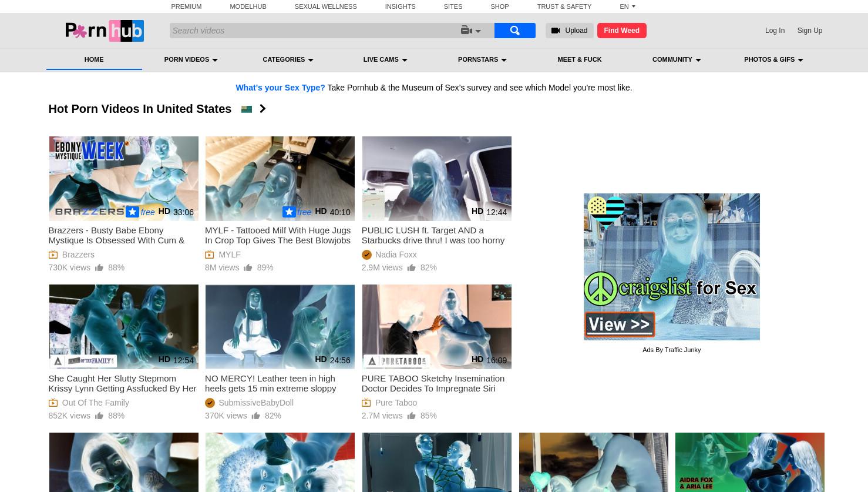Click the craigslist advertisement image
This screenshot has height=492, width=868.
tap(671, 267)
